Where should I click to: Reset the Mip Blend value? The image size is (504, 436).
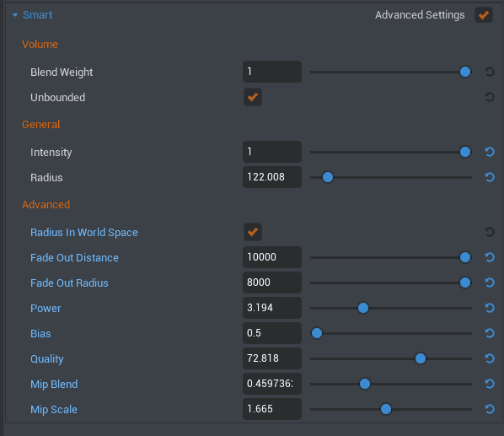[x=490, y=384]
